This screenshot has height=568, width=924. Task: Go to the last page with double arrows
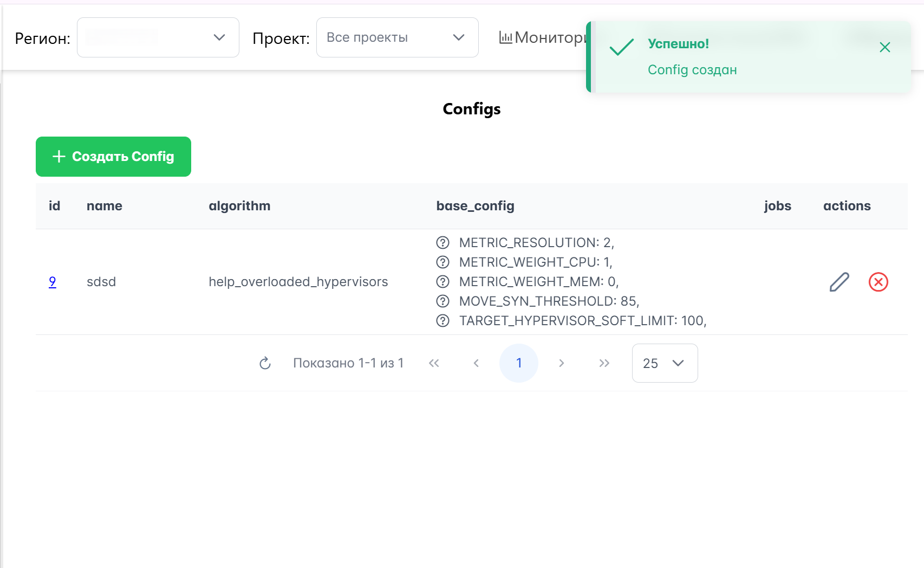(x=604, y=363)
